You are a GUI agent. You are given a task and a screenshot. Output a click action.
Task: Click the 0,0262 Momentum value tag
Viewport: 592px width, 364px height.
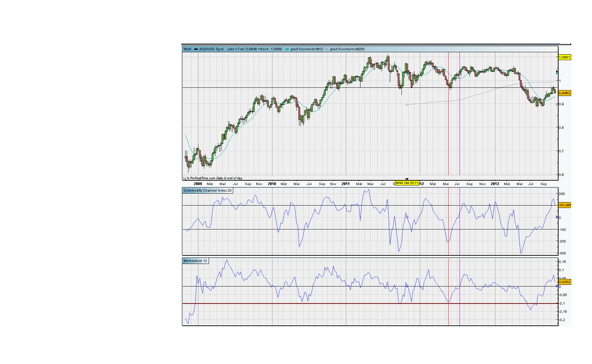click(x=564, y=282)
